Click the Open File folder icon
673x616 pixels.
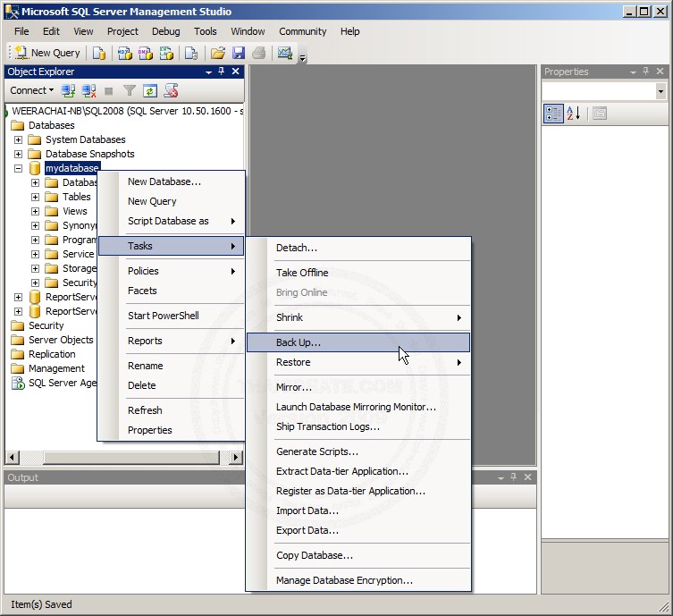218,54
